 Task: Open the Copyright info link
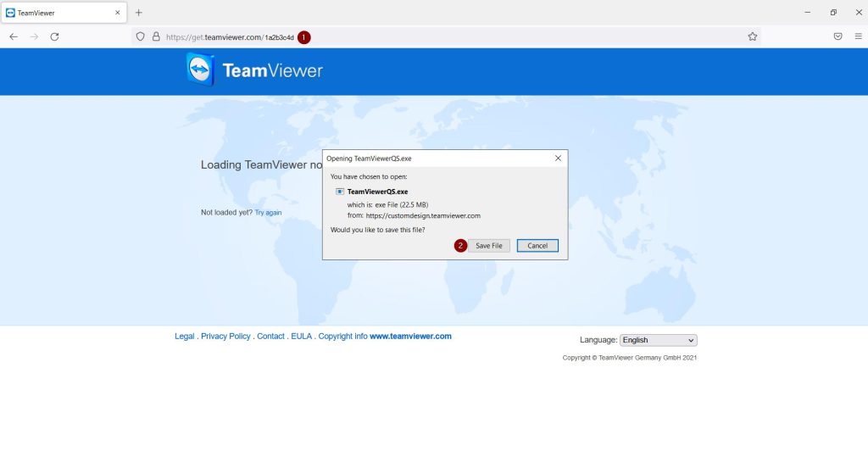[x=342, y=337]
